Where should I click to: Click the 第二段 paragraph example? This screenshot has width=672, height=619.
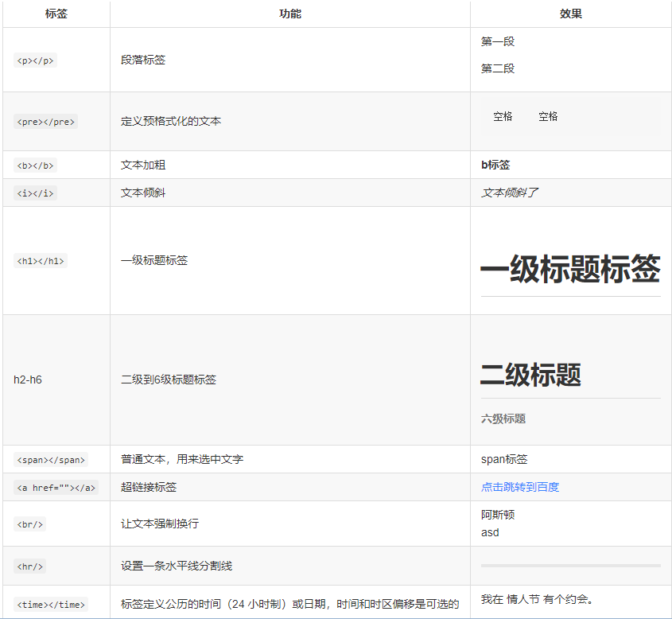498,68
